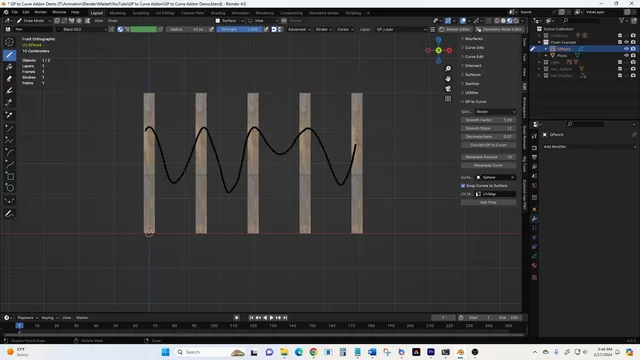Click the timeline Play button

pyautogui.click(x=271, y=318)
